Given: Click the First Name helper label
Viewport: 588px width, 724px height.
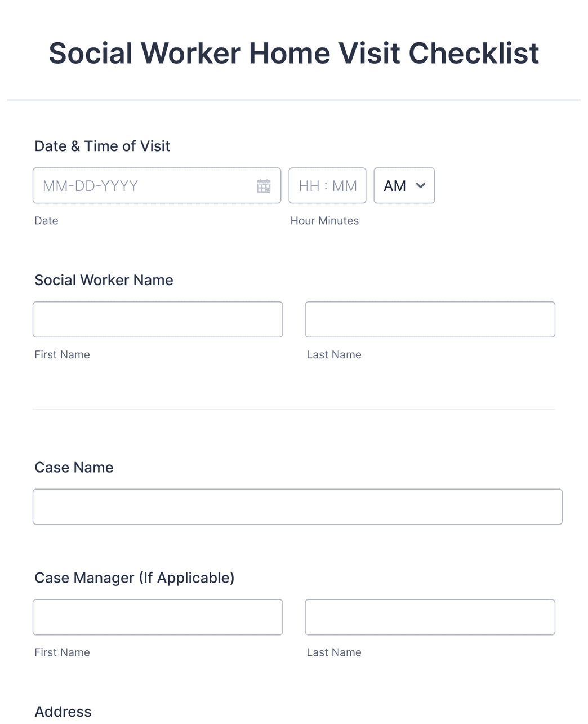Looking at the screenshot, I should point(62,354).
